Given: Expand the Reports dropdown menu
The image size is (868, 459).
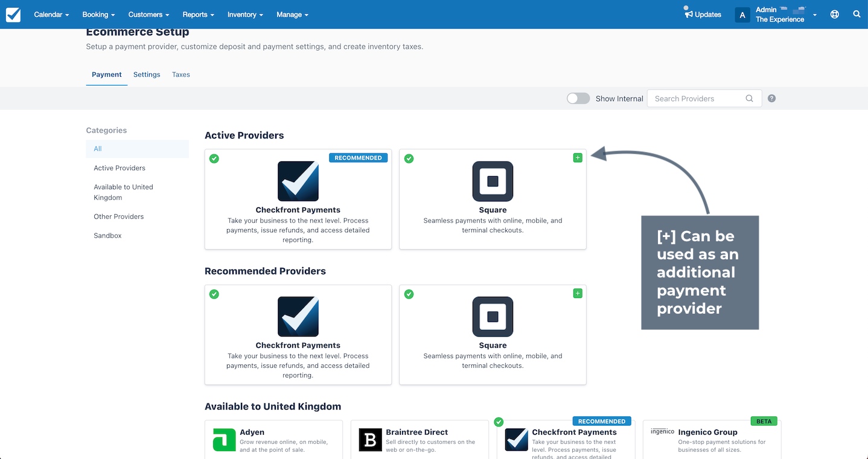Looking at the screenshot, I should pos(199,14).
